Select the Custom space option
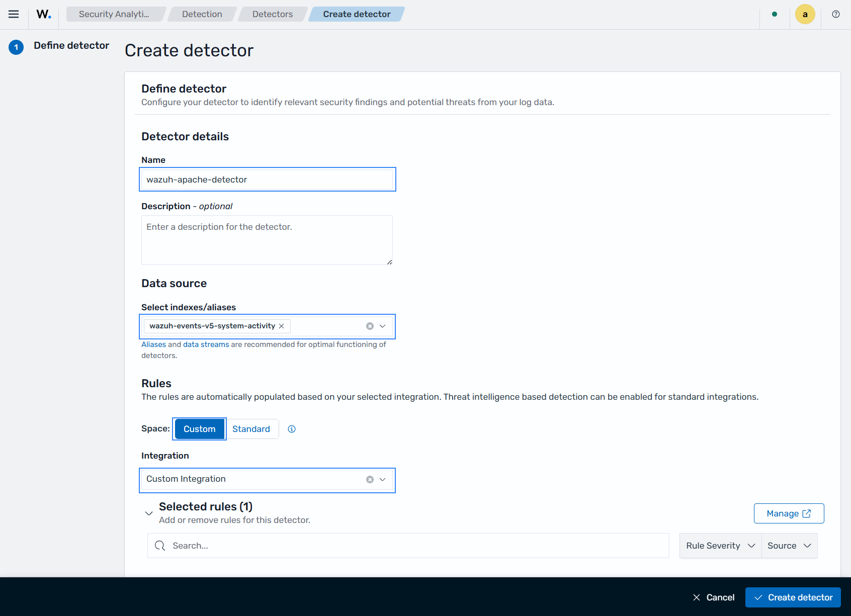The width and height of the screenshot is (851, 616). (x=200, y=429)
